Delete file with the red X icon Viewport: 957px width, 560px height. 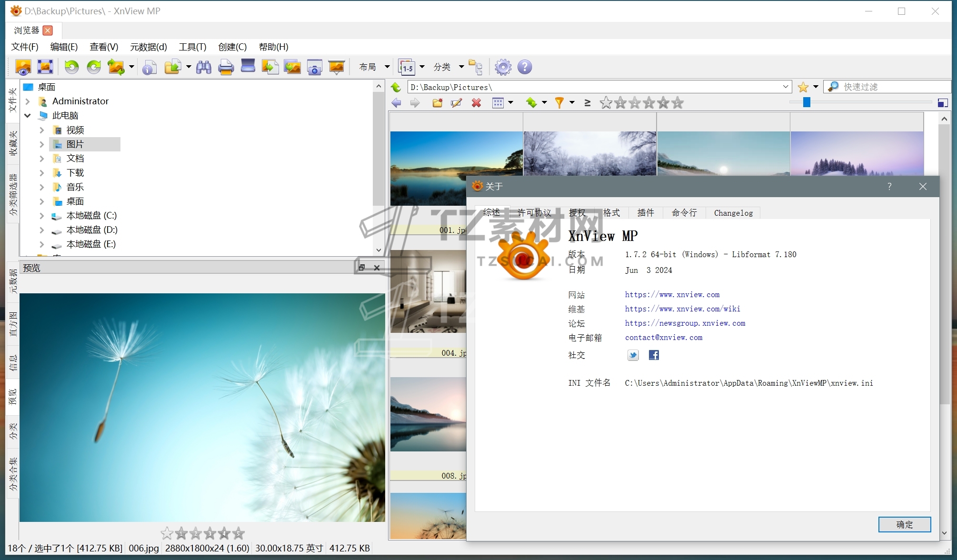coord(476,103)
